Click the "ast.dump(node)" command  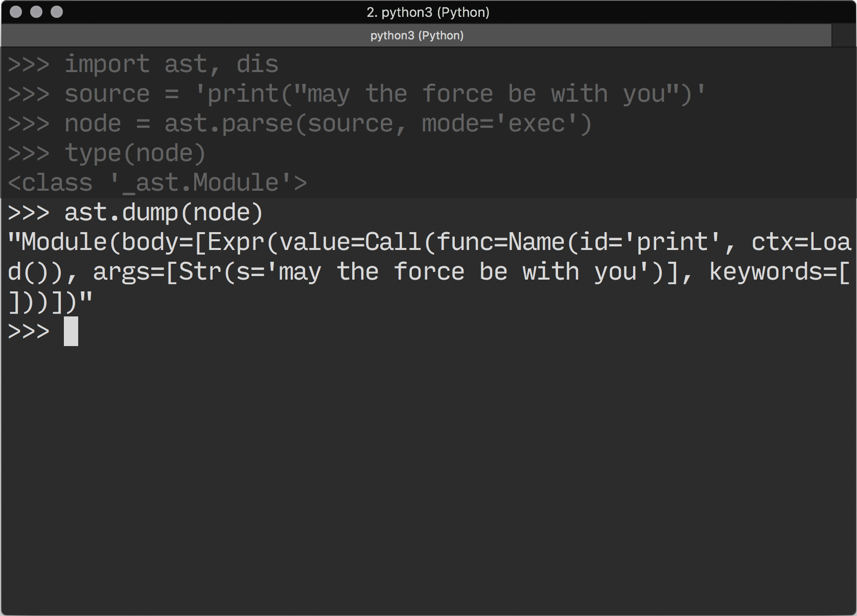tap(164, 213)
